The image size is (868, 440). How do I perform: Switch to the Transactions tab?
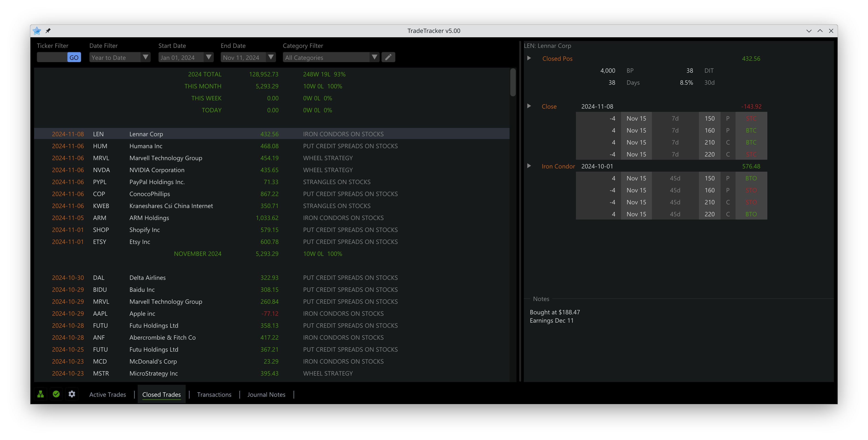pos(214,394)
